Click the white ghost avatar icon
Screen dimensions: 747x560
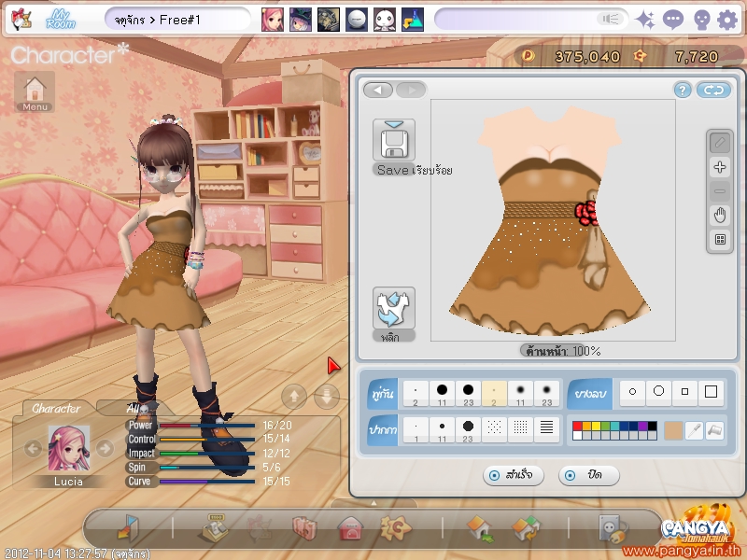(384, 20)
